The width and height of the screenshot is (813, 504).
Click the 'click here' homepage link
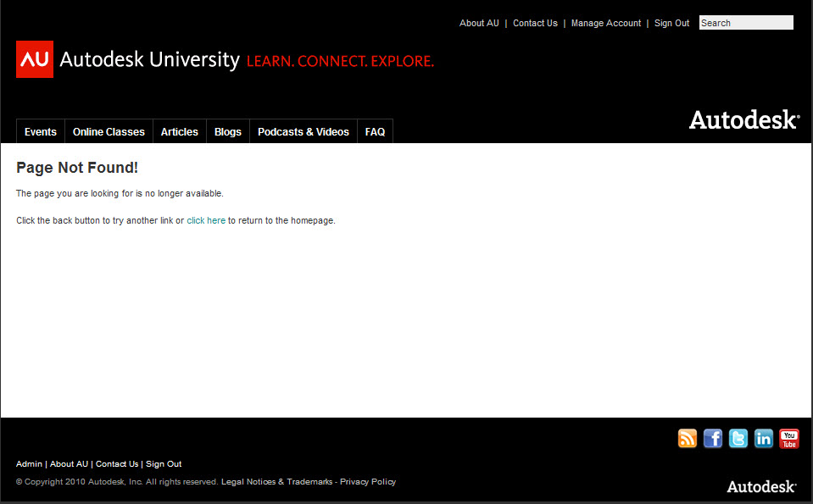[206, 219]
